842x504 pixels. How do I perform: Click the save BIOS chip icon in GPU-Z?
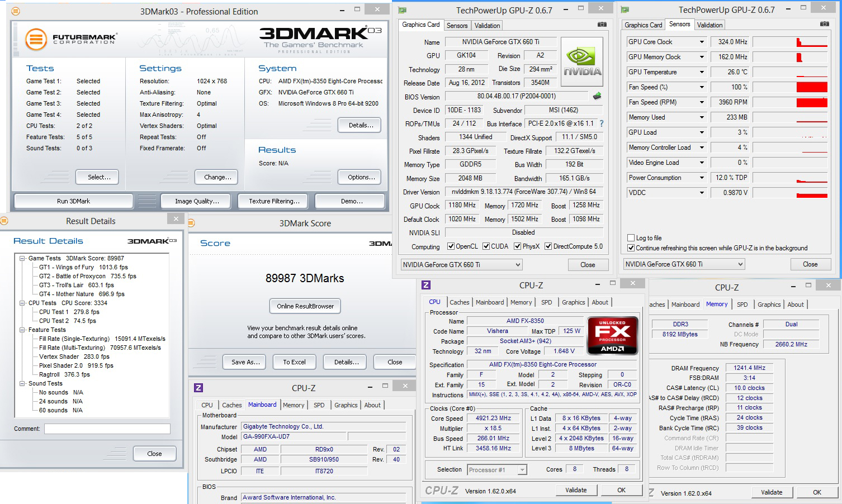coord(597,96)
